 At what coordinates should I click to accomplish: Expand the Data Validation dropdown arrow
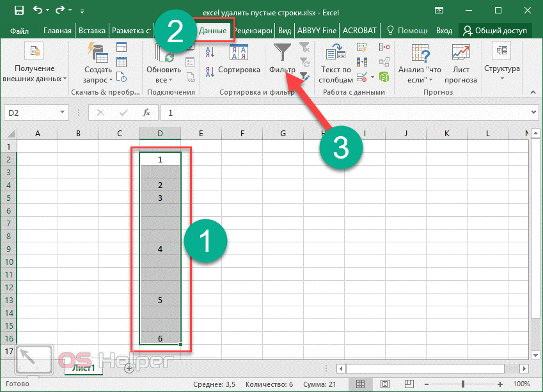click(x=372, y=77)
